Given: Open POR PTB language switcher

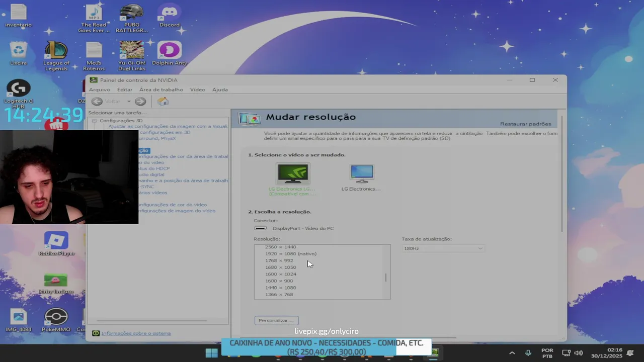Looking at the screenshot, I should [547, 353].
